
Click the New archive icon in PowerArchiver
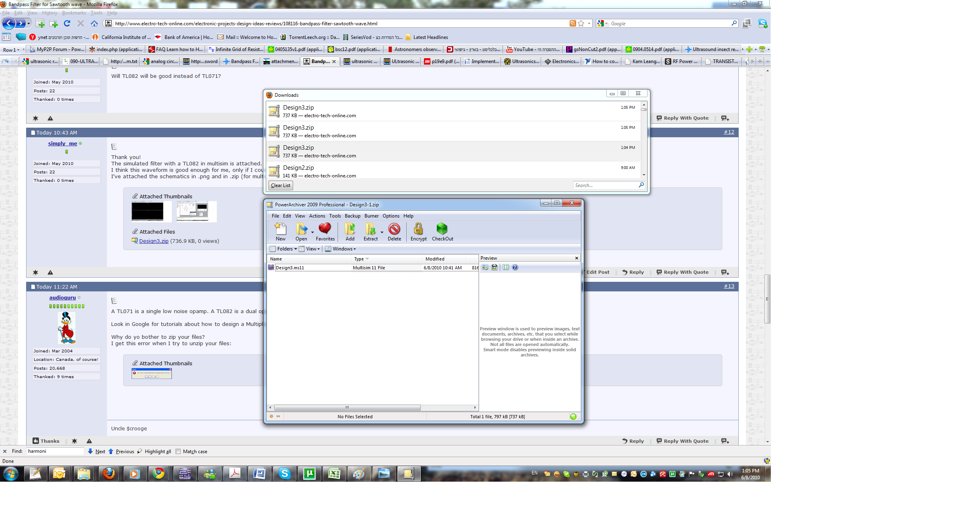(280, 232)
